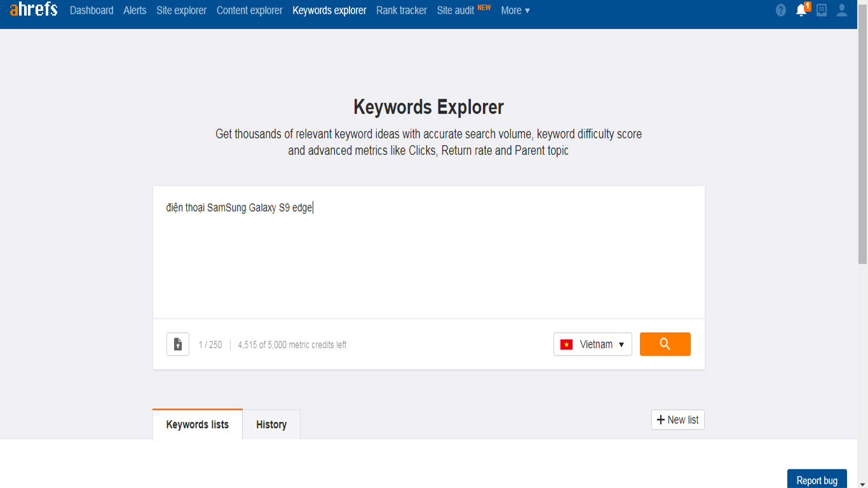Select Keywords explorer in the nav

tap(330, 10)
